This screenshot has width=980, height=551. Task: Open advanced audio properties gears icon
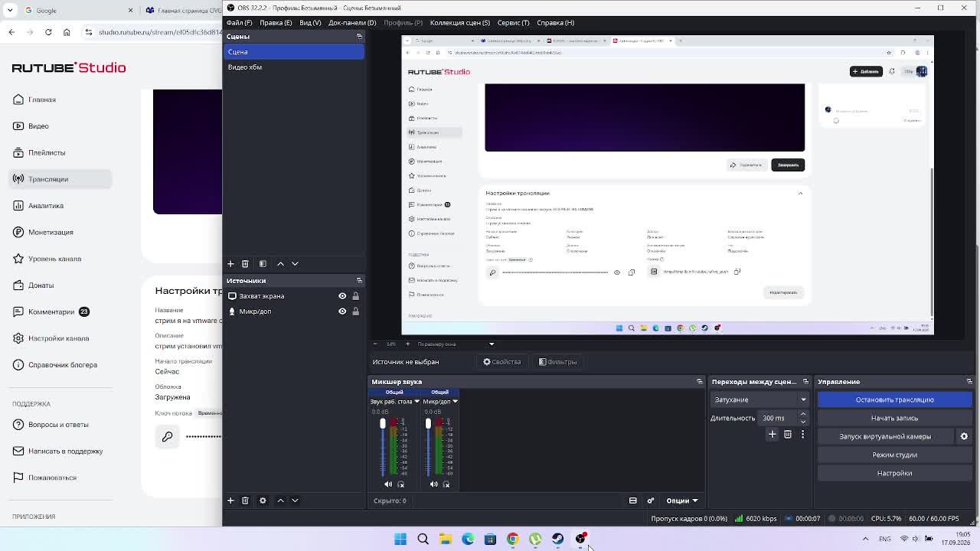(651, 500)
